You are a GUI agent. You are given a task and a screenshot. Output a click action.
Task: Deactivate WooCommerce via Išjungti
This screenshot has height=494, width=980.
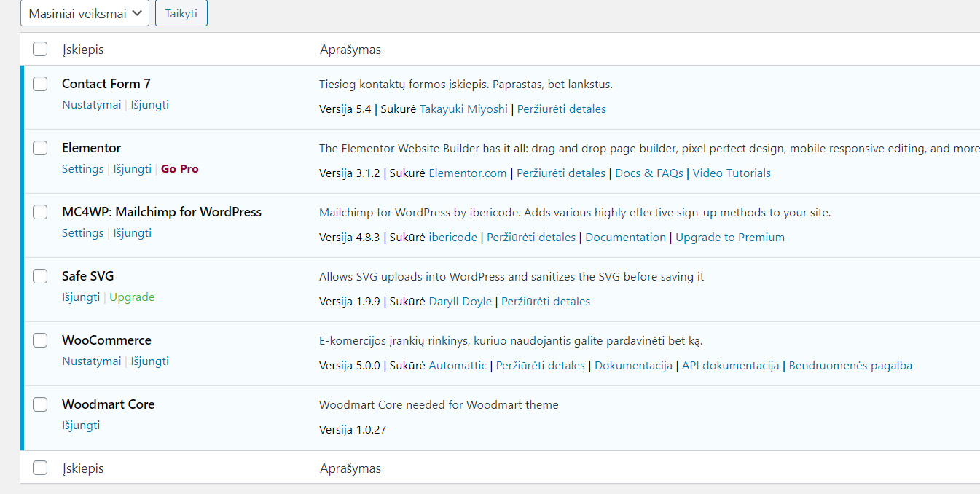[x=149, y=361]
